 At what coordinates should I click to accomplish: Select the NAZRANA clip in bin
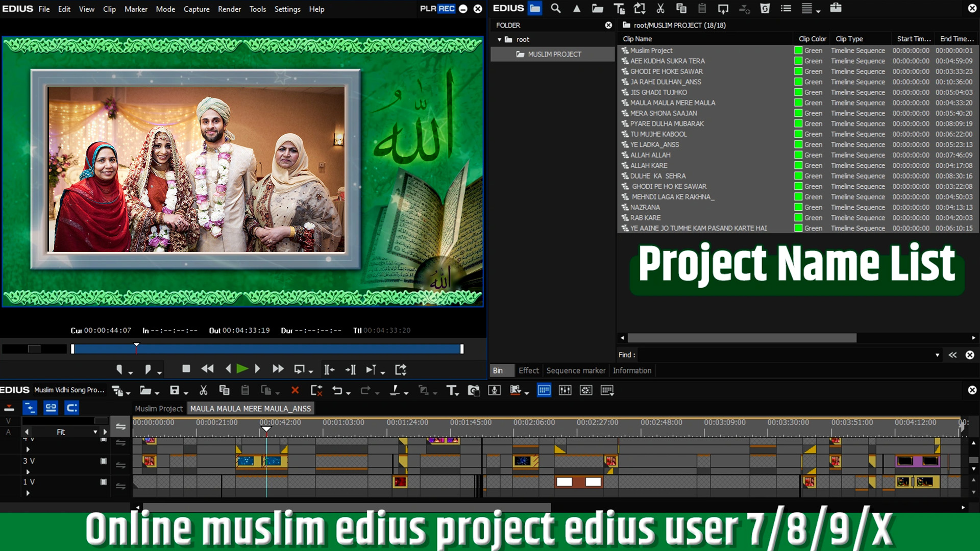(x=645, y=207)
